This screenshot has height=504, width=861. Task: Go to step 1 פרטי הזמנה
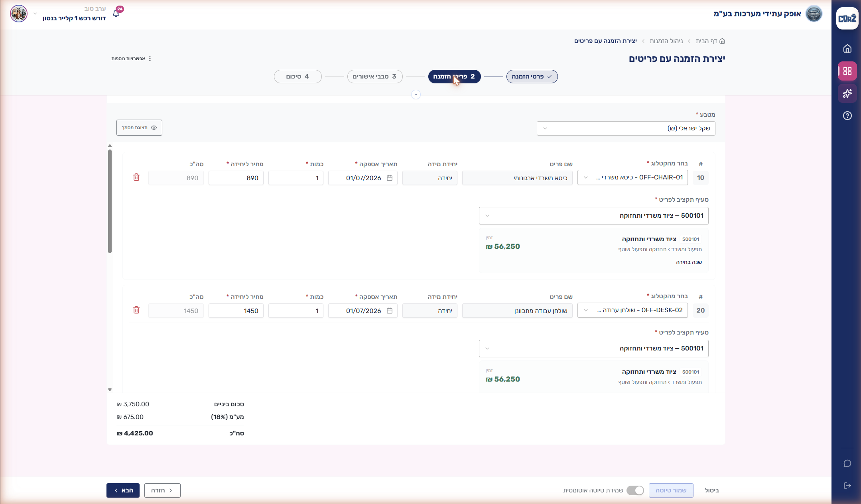(x=532, y=77)
